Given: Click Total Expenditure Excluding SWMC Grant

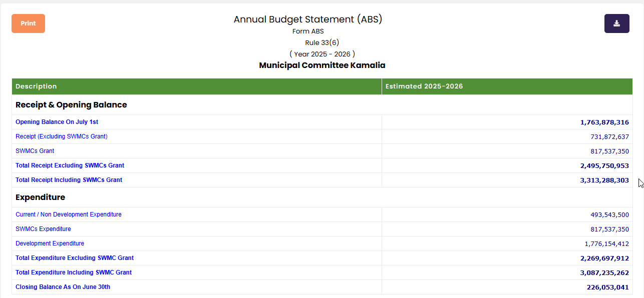Looking at the screenshot, I should [x=75, y=258].
